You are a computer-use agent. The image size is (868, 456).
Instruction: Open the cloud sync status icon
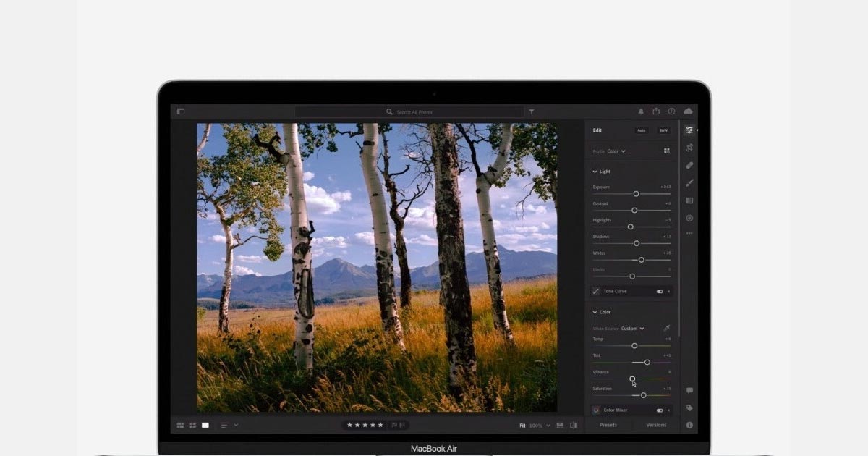(x=688, y=111)
